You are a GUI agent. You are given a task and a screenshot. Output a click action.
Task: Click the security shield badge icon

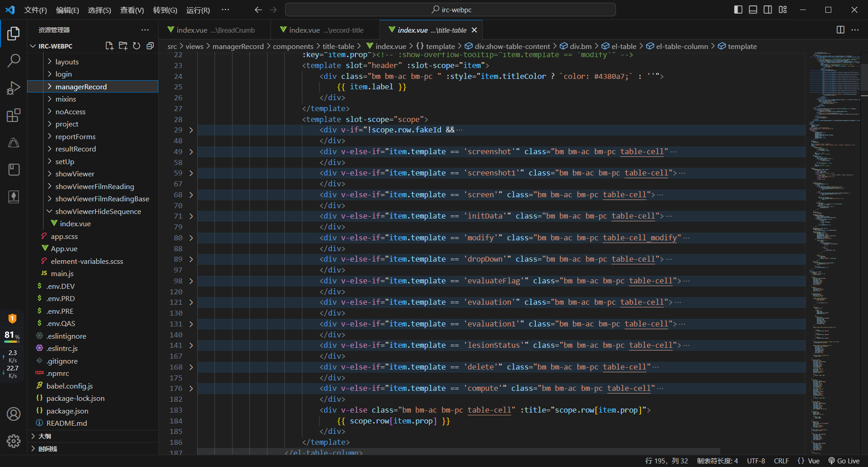pos(12,319)
